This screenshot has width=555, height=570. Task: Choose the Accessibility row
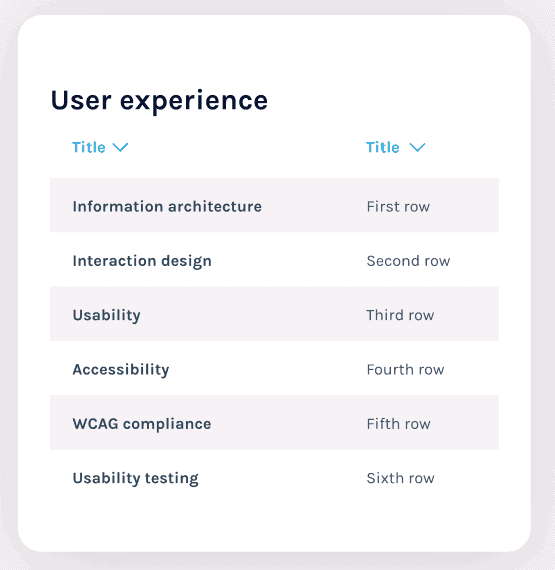(274, 368)
